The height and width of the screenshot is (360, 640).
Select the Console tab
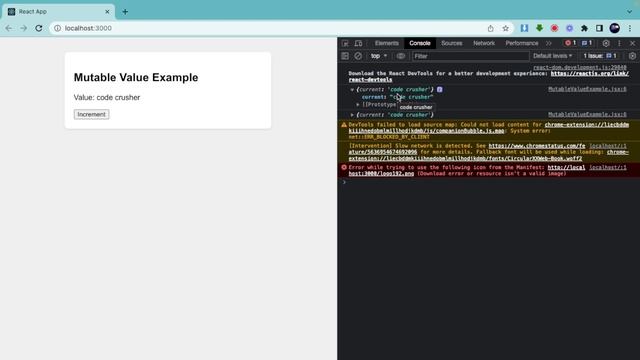point(420,43)
